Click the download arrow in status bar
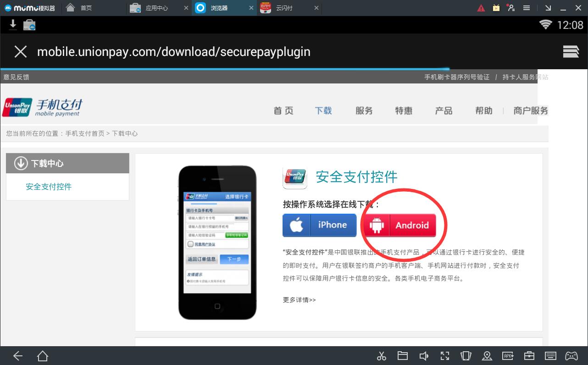 tap(13, 25)
